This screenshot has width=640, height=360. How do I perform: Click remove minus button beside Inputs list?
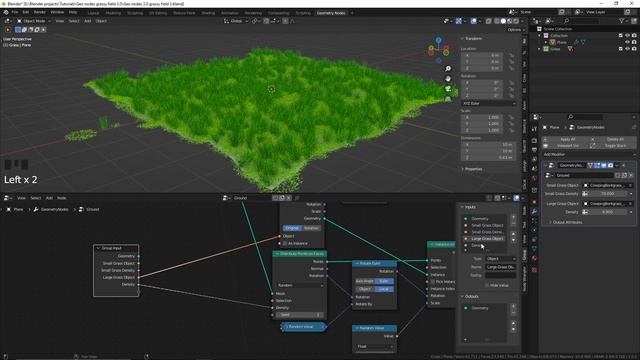(x=513, y=224)
